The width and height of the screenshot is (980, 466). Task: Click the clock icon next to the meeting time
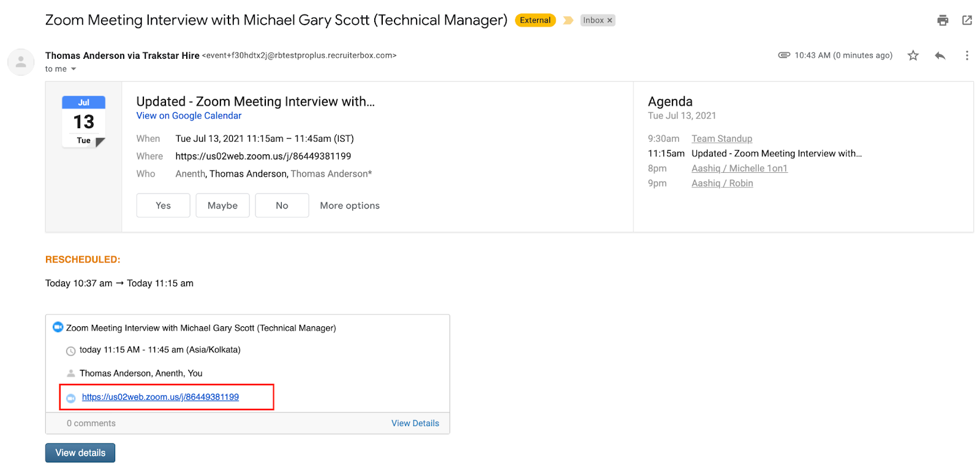click(x=71, y=351)
